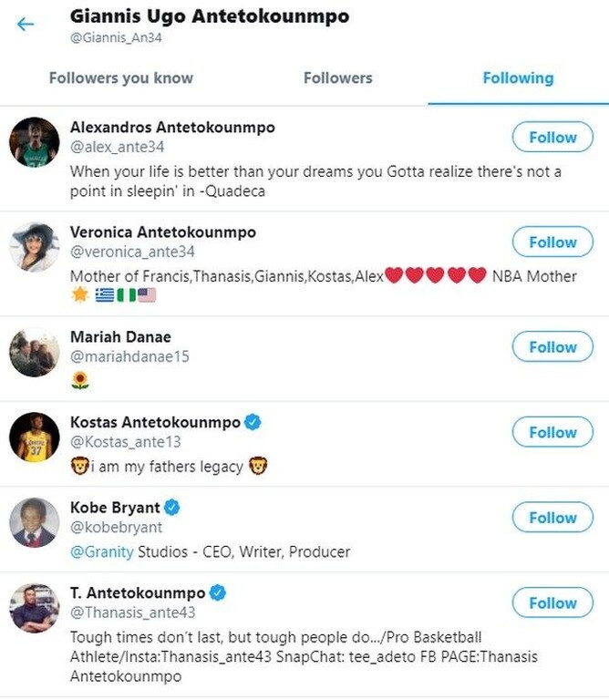Follow Veronica Antetokounmpo
Image resolution: width=609 pixels, height=700 pixels.
click(x=552, y=242)
